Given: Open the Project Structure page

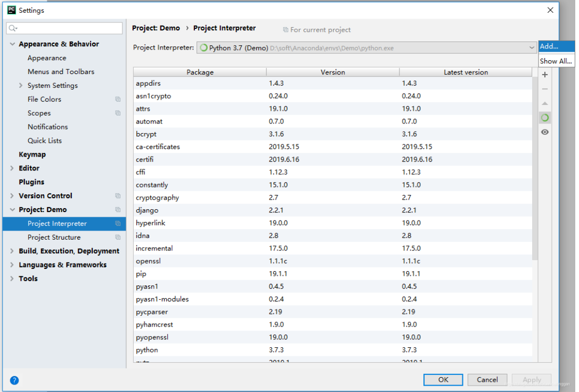Looking at the screenshot, I should (54, 238).
